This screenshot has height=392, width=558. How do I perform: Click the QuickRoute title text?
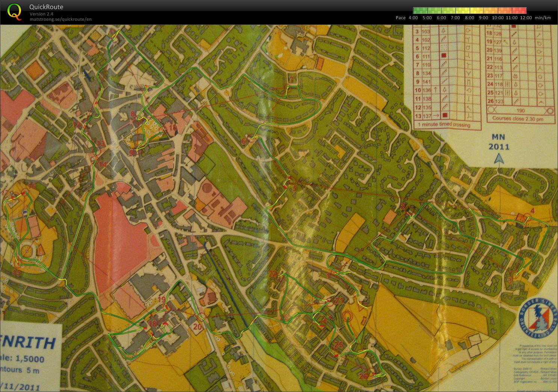click(46, 7)
